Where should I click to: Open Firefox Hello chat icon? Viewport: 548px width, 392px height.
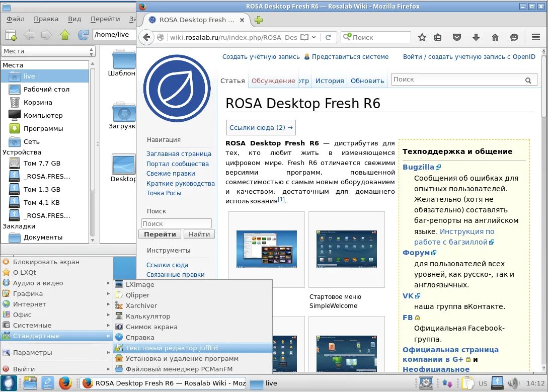point(514,37)
